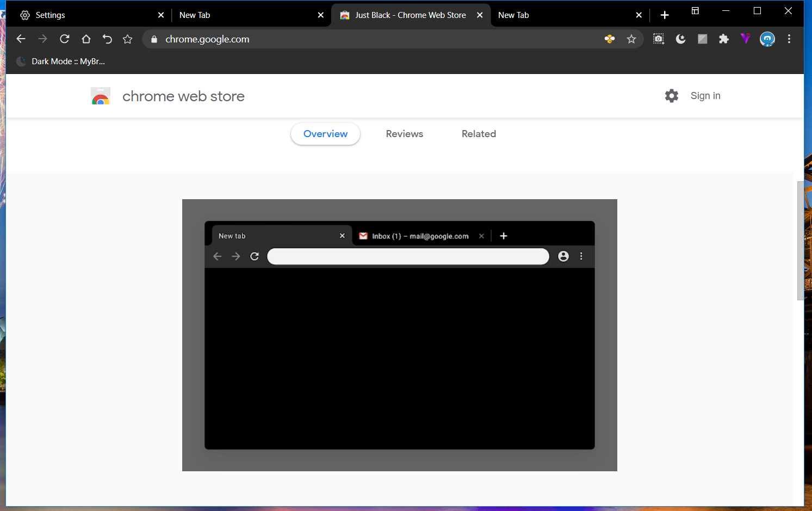Toggle the Dark Mode bookmark on the bookmarks bar
Viewport: 812px width, 511px height.
60,61
